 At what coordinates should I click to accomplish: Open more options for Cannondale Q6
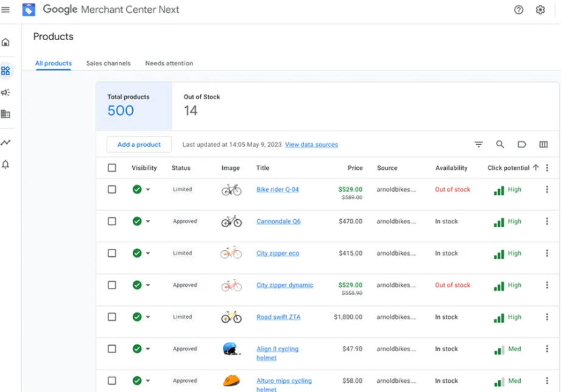(x=547, y=222)
